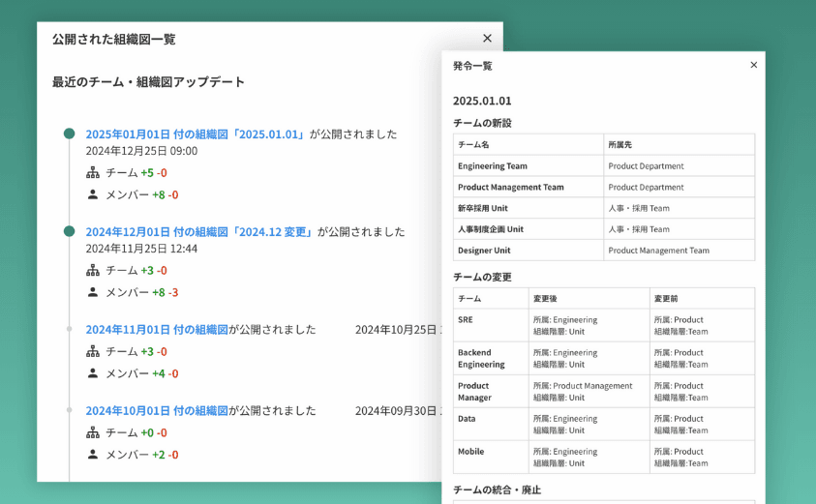Select the green timeline dot for 2025.01.01
Screen dimensions: 816x504
[x=69, y=133]
